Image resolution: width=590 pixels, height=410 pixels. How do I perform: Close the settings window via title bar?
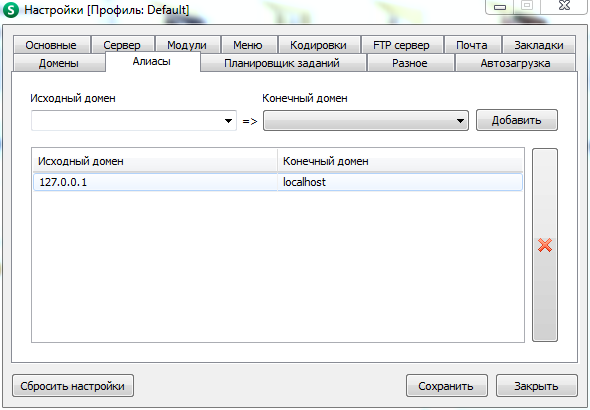click(x=564, y=6)
